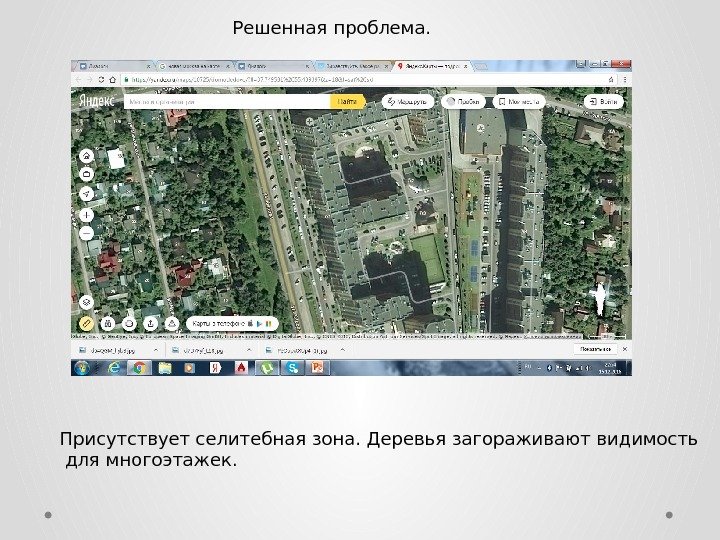Click the Войти login button
The image size is (720, 540).
(603, 101)
